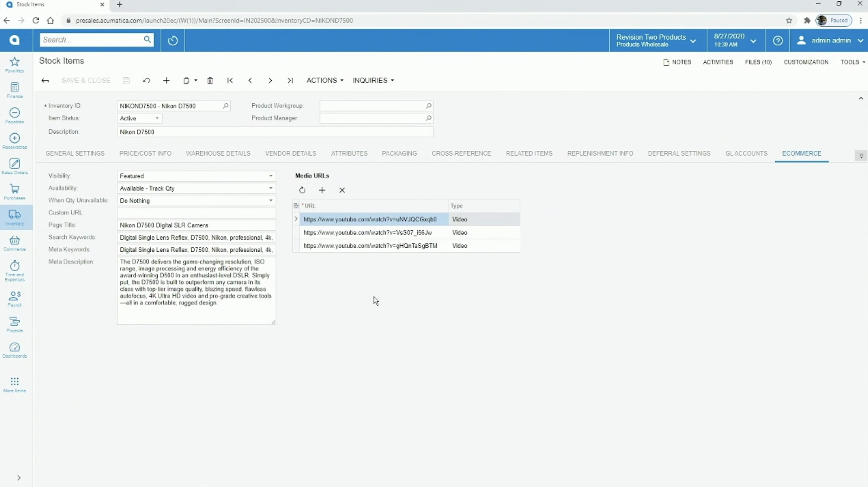Open Customization menu
Image resolution: width=868 pixels, height=487 pixels.
coord(806,62)
